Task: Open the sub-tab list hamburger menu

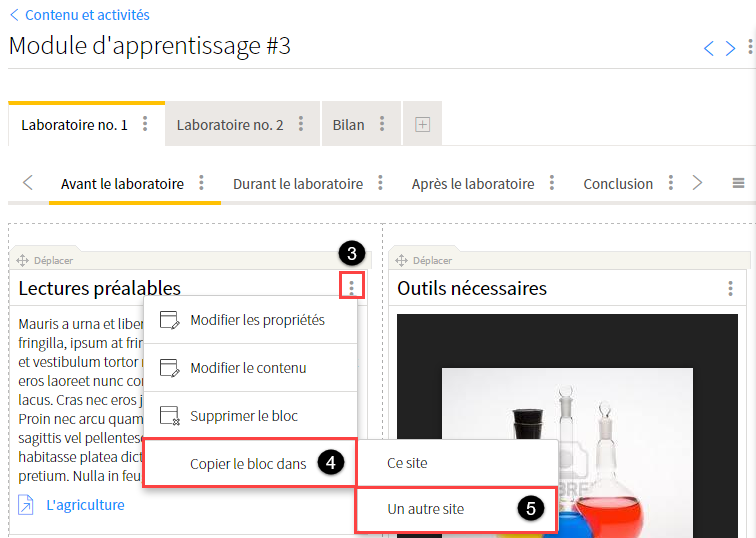Action: 738,183
